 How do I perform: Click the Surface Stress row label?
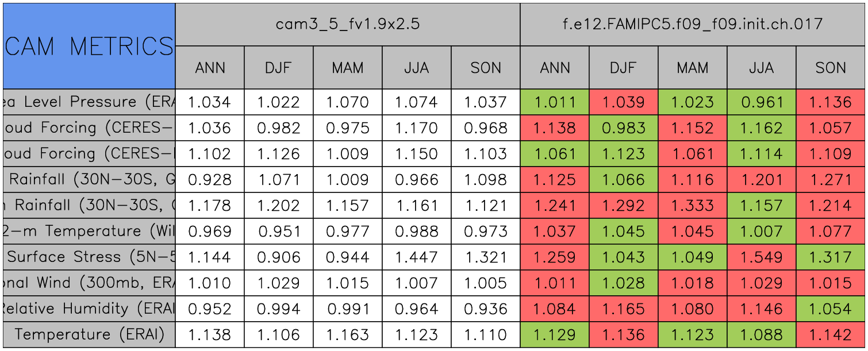tap(89, 257)
